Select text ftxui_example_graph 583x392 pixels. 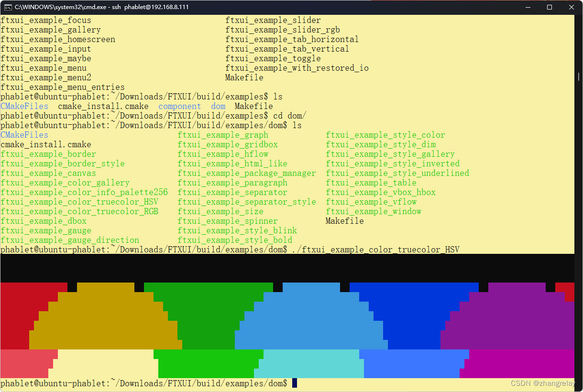point(223,135)
